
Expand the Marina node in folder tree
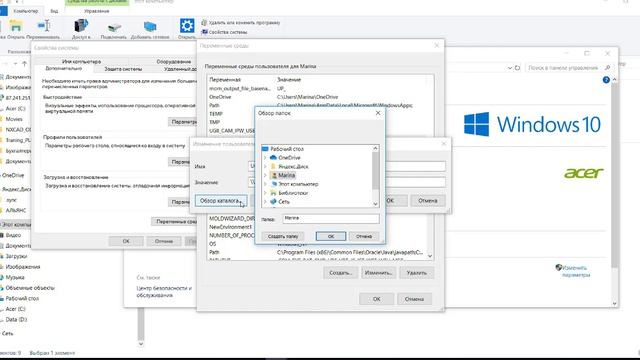pos(265,175)
